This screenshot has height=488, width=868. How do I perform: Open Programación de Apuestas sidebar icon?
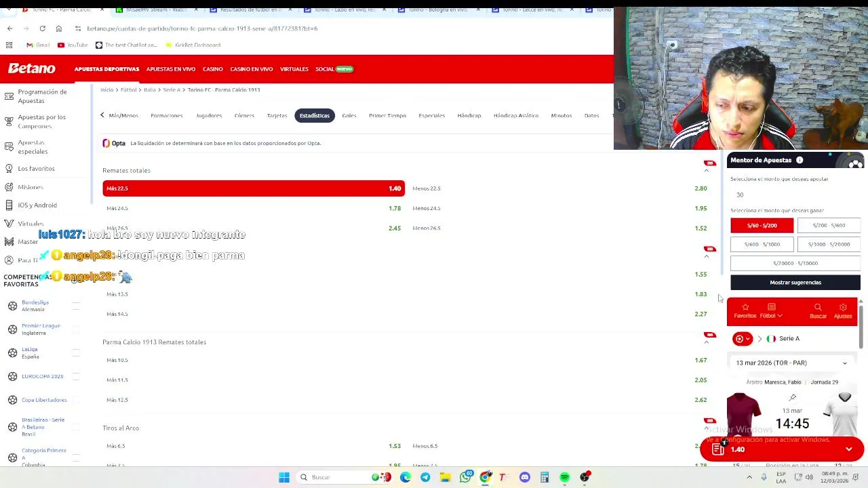[9, 96]
